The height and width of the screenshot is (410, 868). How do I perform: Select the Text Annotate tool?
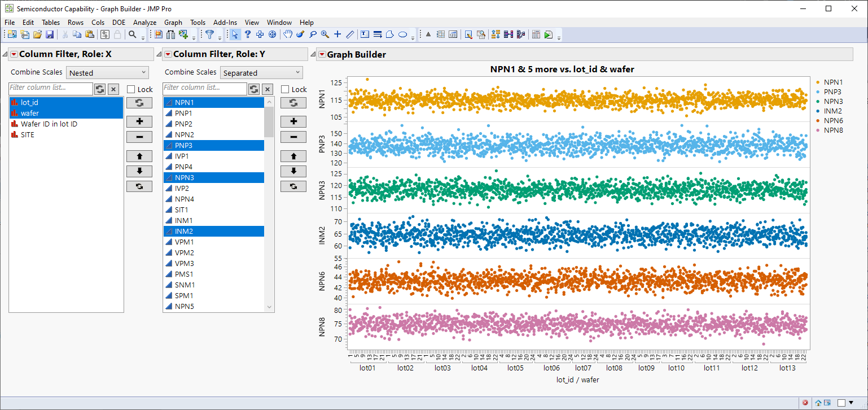pyautogui.click(x=365, y=34)
